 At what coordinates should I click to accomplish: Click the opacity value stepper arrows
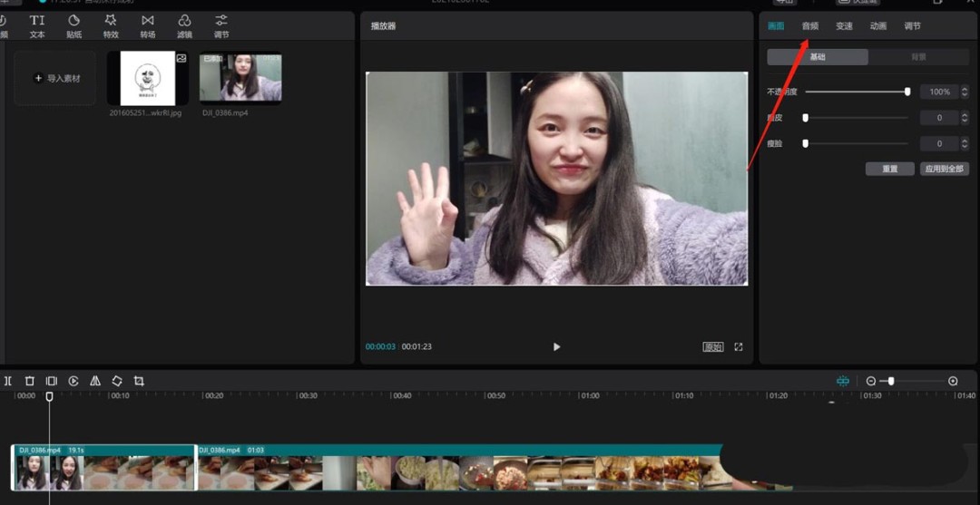click(x=965, y=92)
